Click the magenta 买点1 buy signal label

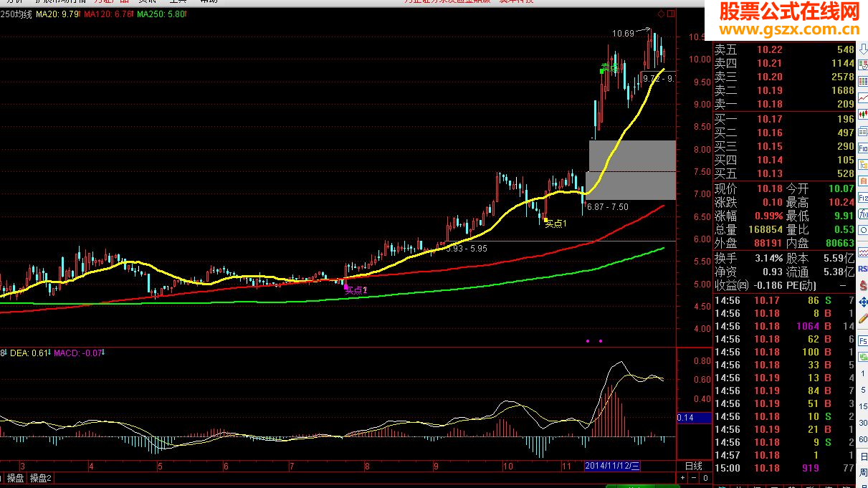click(x=356, y=290)
